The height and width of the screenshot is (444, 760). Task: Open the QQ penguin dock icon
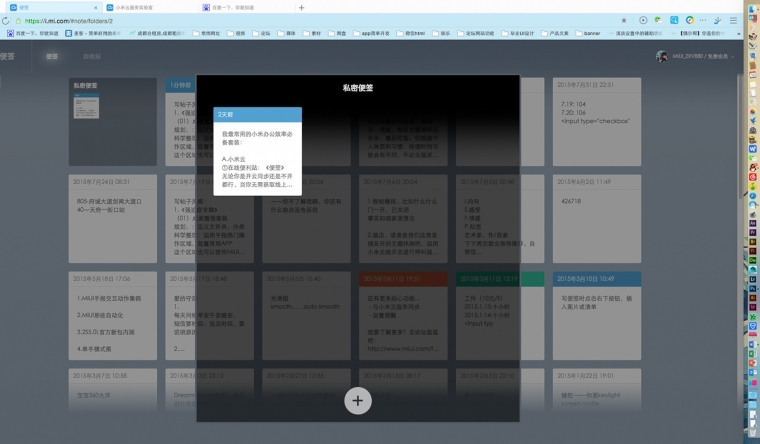753,167
